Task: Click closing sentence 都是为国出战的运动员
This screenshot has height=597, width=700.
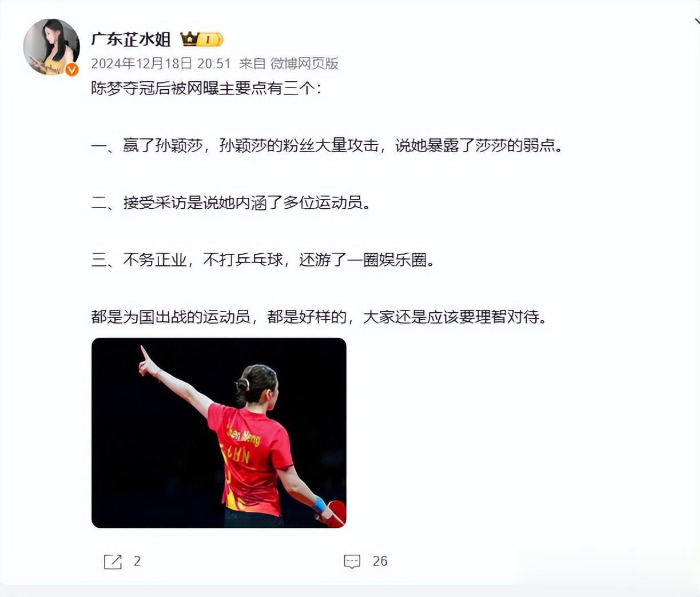Action: coord(319,317)
